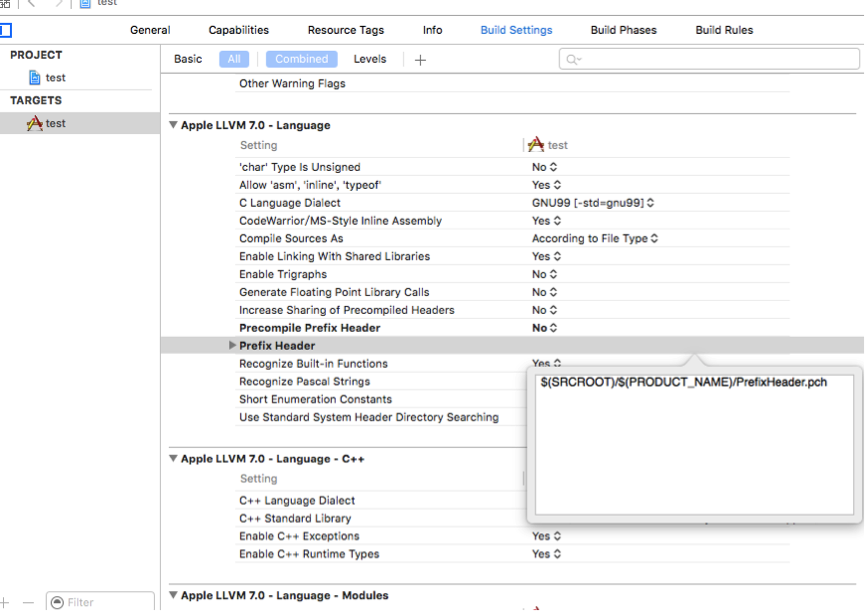This screenshot has width=865, height=611.
Task: Select Use Standard System Header Directory Searching
Action: tap(369, 417)
